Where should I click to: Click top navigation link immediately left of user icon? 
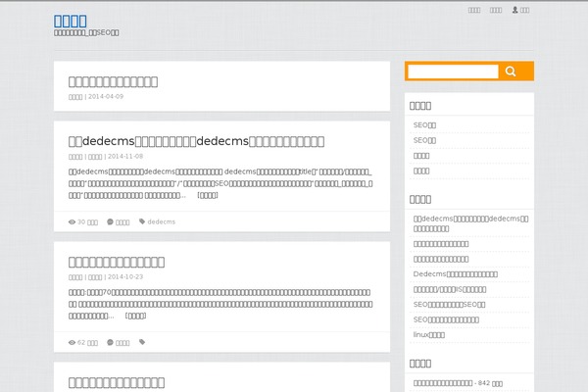[x=496, y=10]
